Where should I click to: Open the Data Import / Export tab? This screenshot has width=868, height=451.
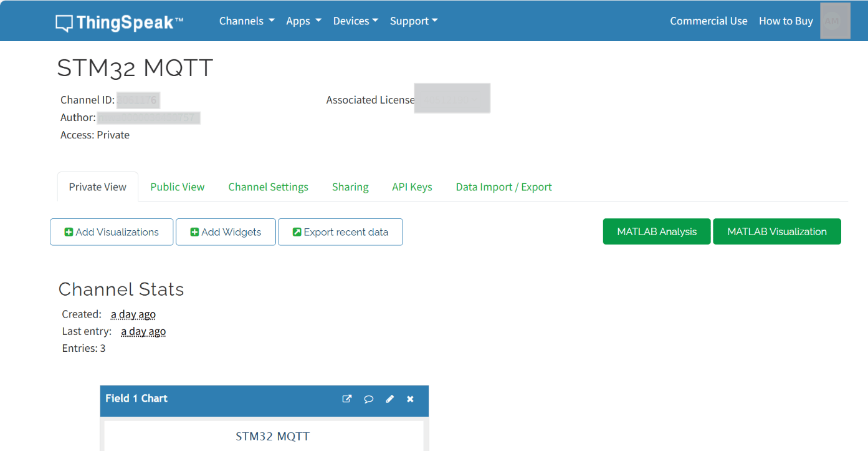503,187
